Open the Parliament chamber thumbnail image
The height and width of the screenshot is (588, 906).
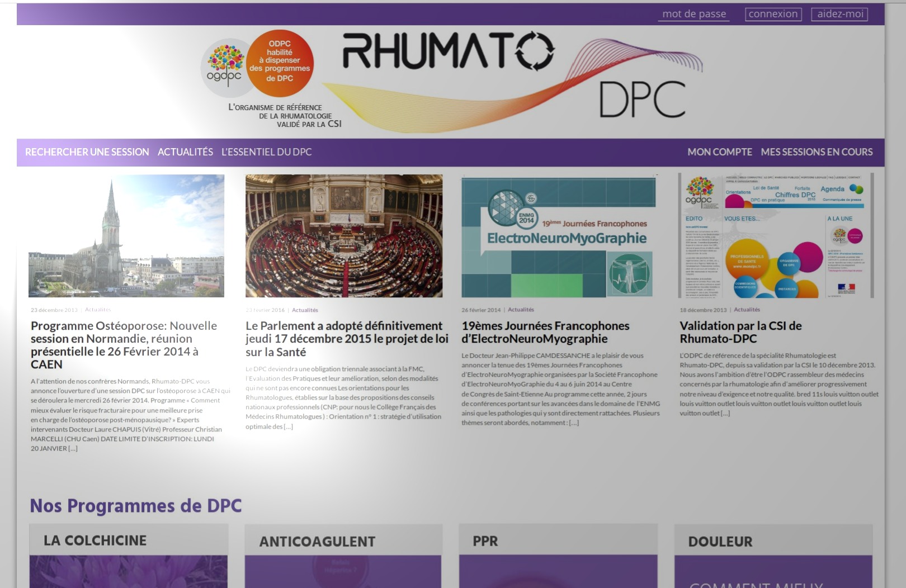(344, 236)
